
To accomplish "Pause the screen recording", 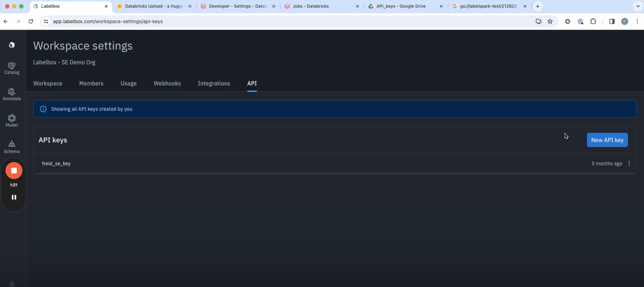I will coord(14,197).
